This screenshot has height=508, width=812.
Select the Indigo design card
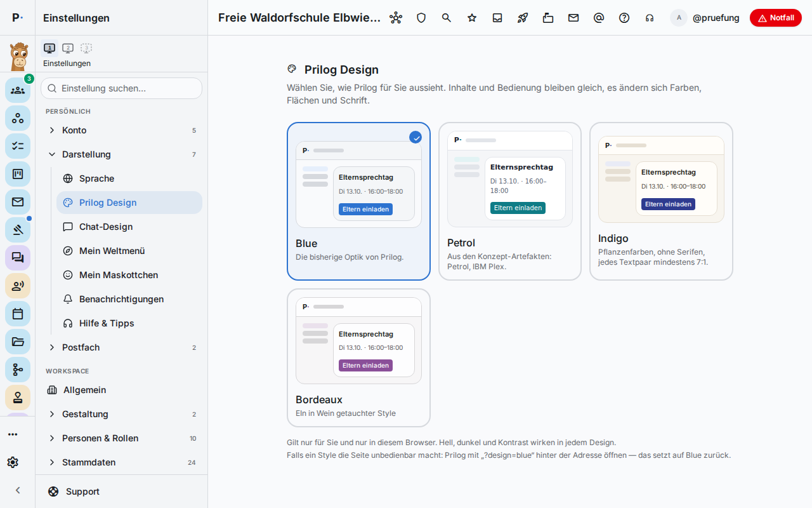[x=661, y=201]
